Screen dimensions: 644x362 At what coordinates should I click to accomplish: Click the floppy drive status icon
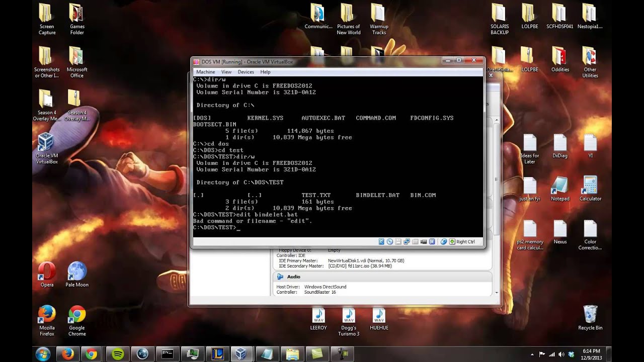click(398, 242)
